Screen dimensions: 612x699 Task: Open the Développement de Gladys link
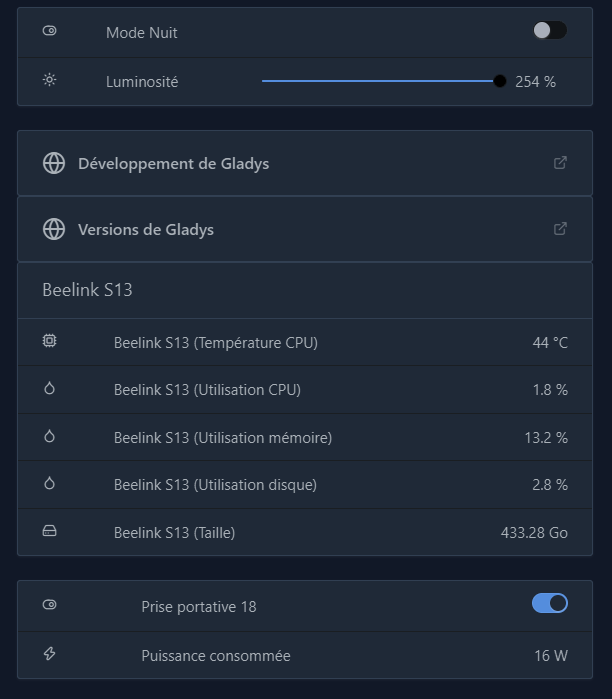pyautogui.click(x=173, y=164)
